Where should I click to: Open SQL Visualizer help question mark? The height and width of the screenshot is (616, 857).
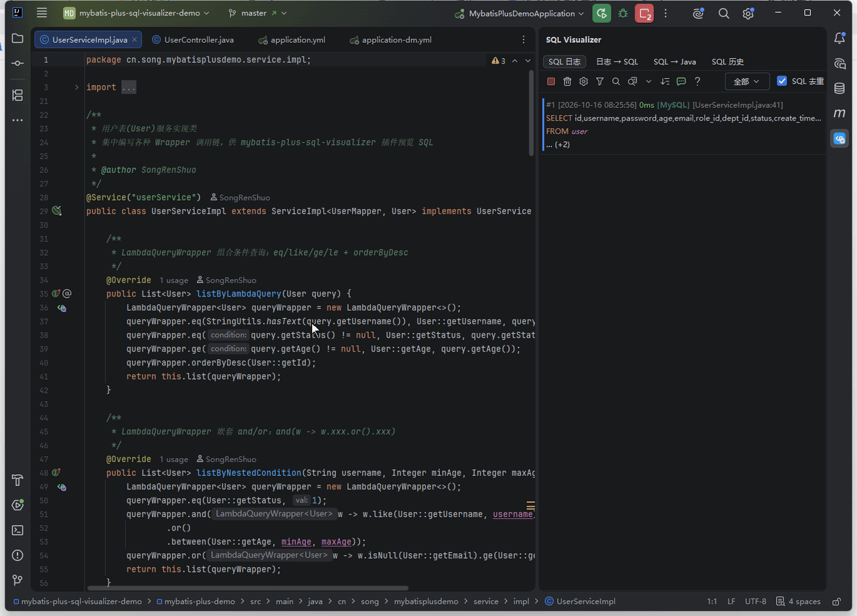[698, 82]
